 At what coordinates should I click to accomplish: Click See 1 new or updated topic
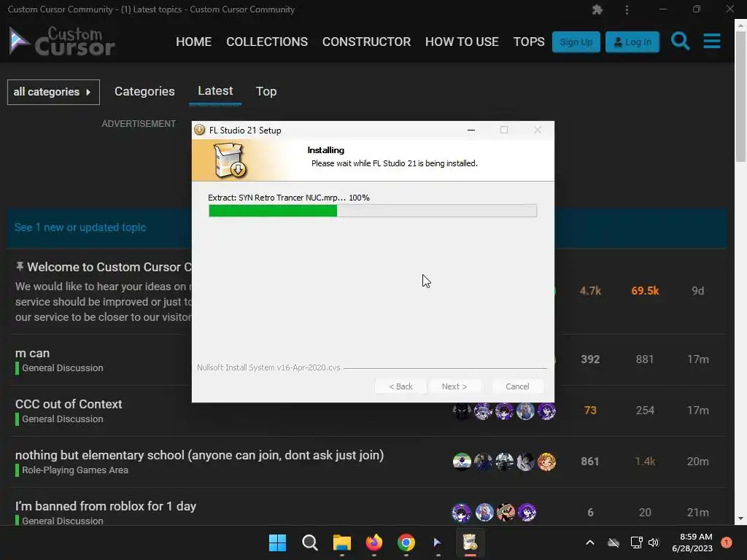[x=80, y=227]
